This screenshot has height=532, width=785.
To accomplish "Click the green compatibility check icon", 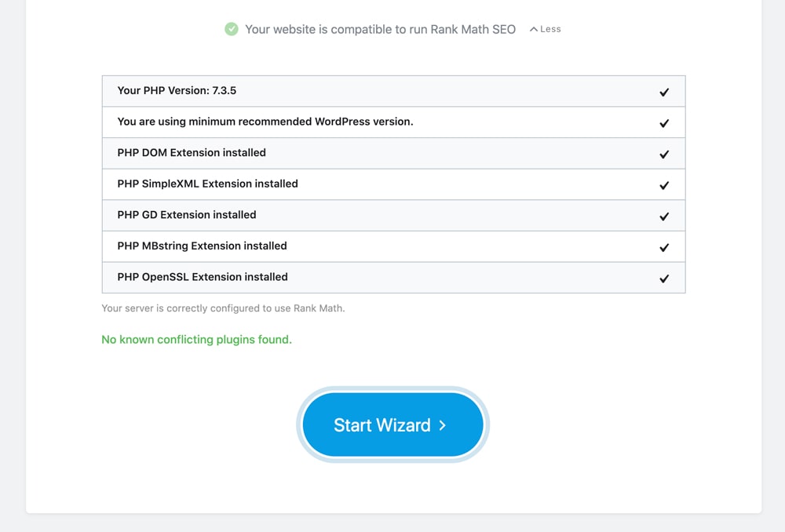I will point(232,28).
